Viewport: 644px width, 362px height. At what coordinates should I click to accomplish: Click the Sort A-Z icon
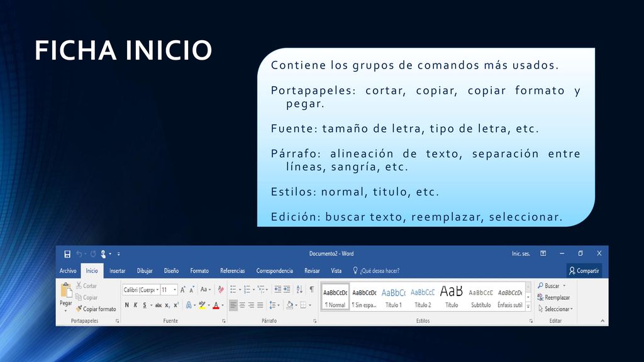coord(299,289)
